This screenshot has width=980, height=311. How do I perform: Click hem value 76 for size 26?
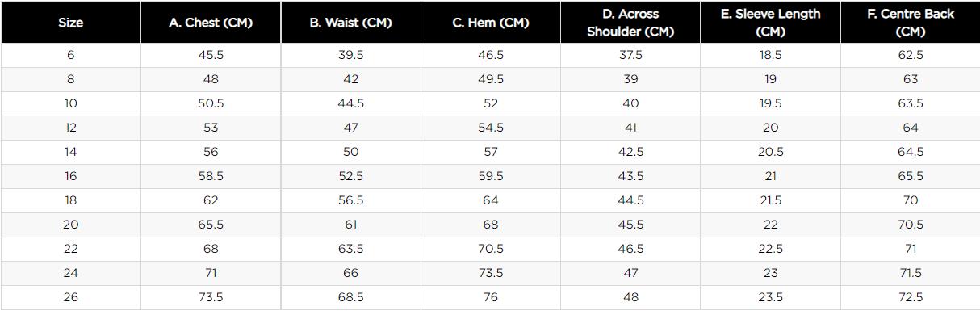[x=491, y=297]
